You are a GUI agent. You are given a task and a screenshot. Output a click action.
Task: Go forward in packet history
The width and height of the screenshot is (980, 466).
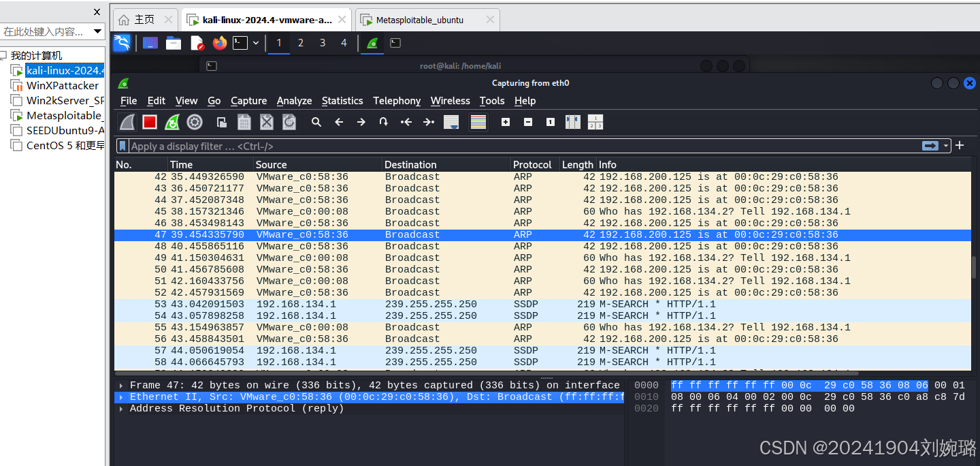coord(361,122)
